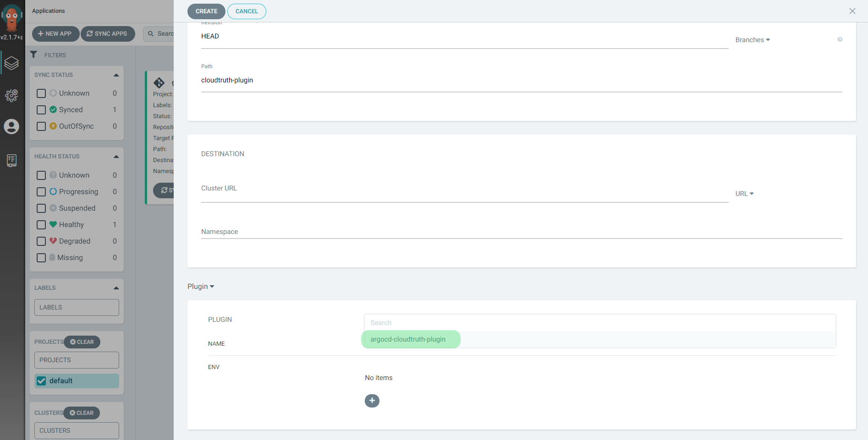
Task: Click the Revision help question-mark icon
Action: tap(840, 39)
